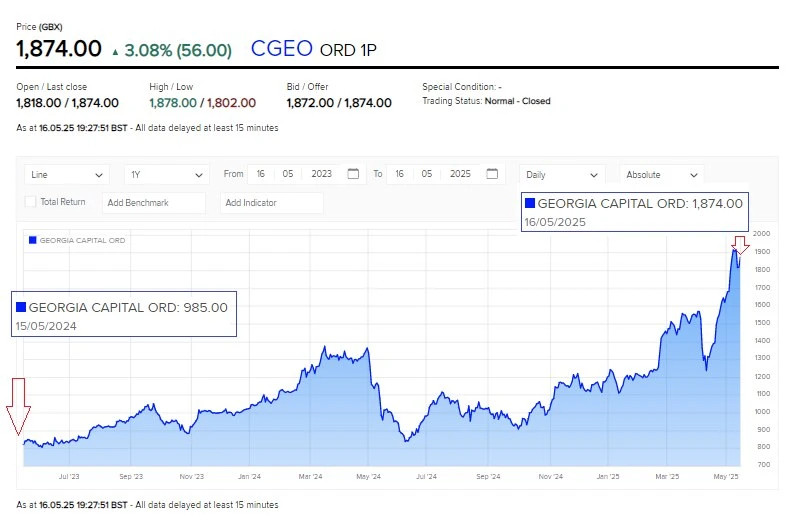Expand the Line chart type dropdown

click(66, 175)
